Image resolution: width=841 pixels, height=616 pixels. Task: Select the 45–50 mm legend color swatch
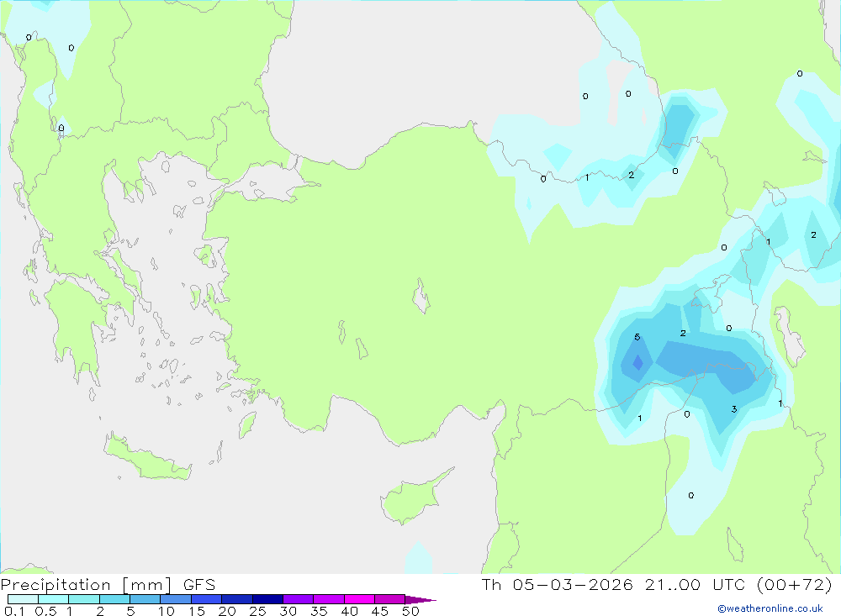(390, 599)
